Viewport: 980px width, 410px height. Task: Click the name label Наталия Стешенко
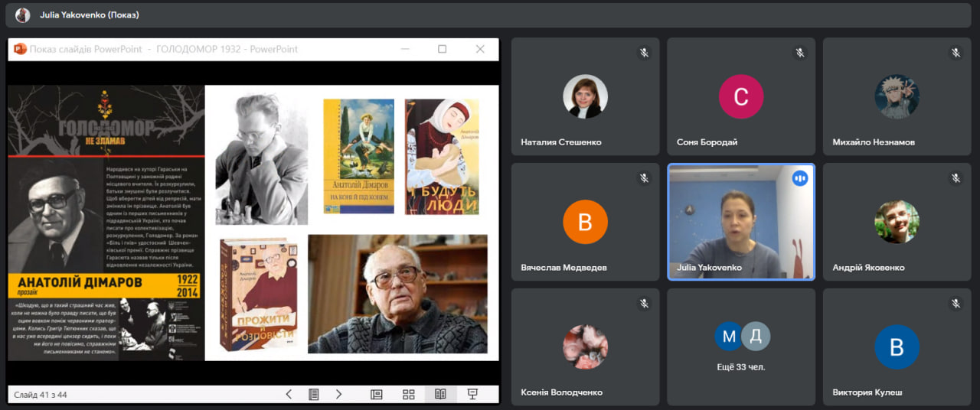tap(561, 142)
